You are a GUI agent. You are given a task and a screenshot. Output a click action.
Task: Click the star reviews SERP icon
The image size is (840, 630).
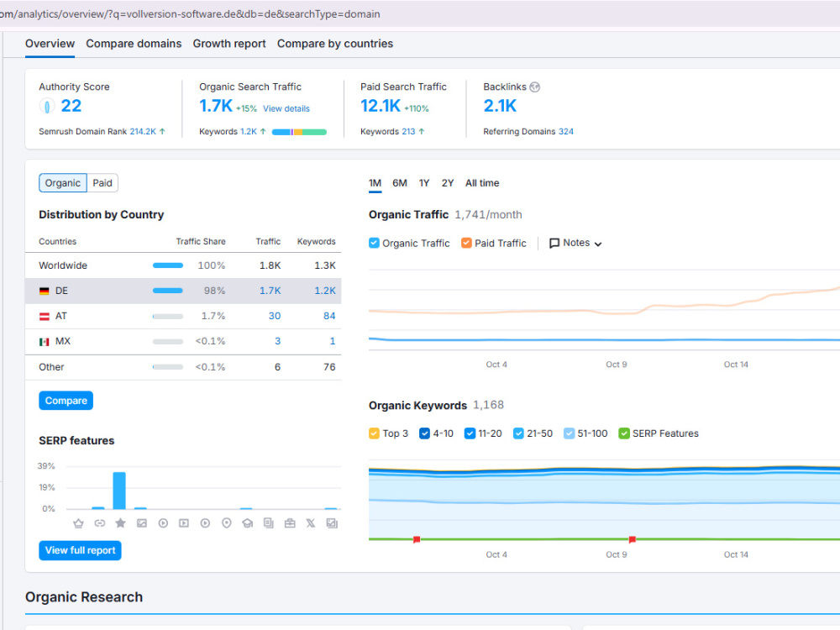click(x=120, y=522)
